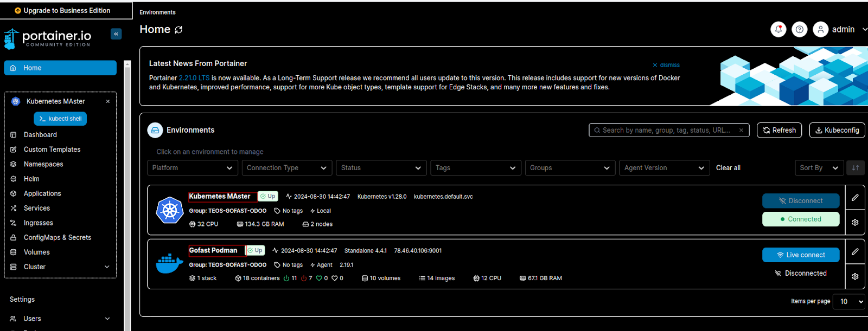Viewport: 868px width, 331px height.
Task: Open ConfigMaps & Secrets
Action: coord(58,237)
